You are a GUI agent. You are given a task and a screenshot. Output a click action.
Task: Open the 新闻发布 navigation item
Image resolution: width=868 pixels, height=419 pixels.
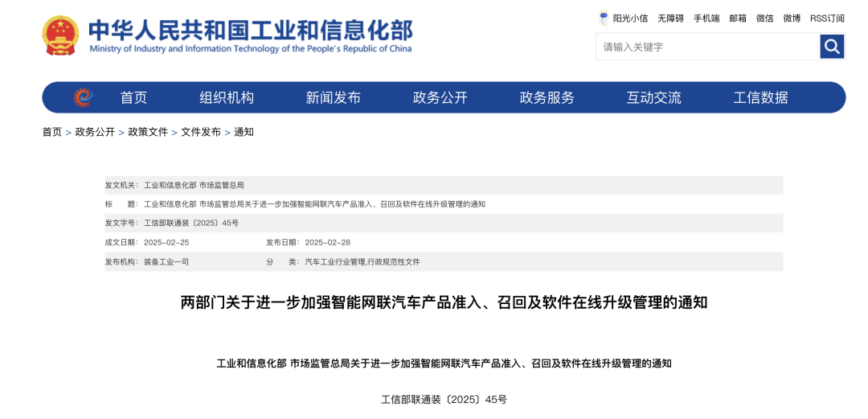coord(334,98)
